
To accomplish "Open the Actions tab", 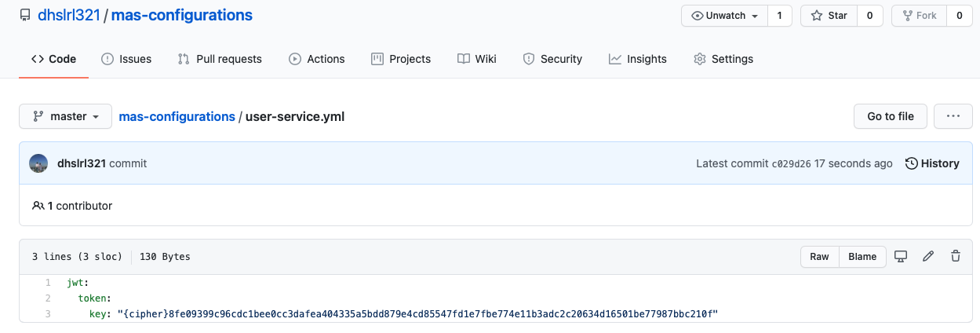I will click(x=317, y=59).
